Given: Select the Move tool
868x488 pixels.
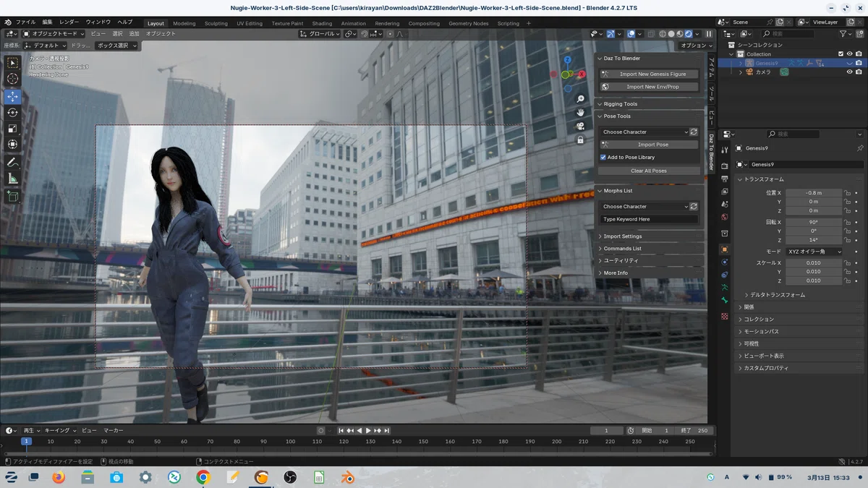Looking at the screenshot, I should coord(12,96).
